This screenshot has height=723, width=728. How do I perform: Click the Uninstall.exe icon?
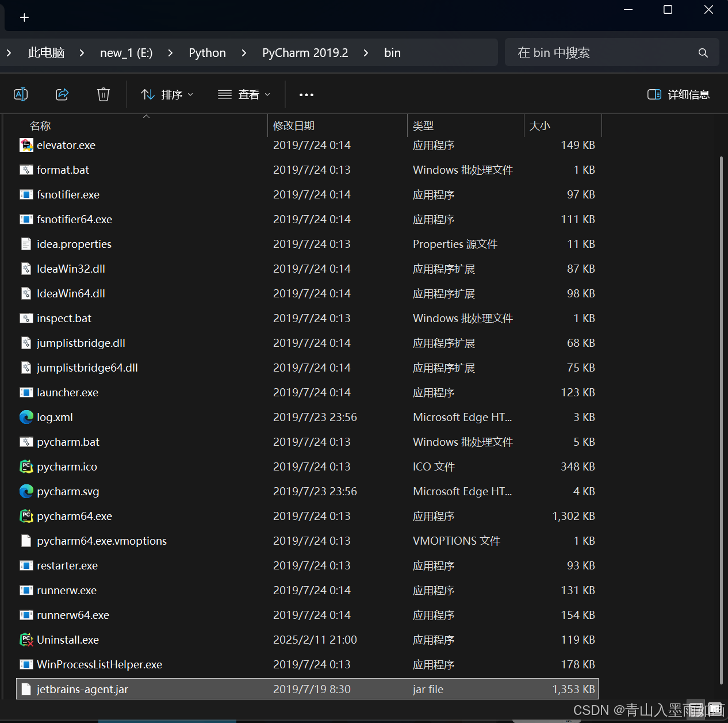pos(26,640)
